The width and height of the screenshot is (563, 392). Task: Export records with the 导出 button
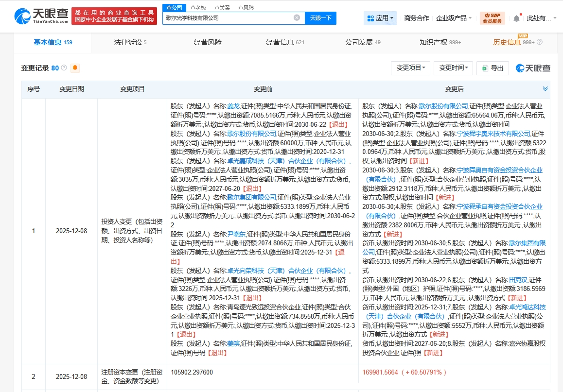point(493,68)
